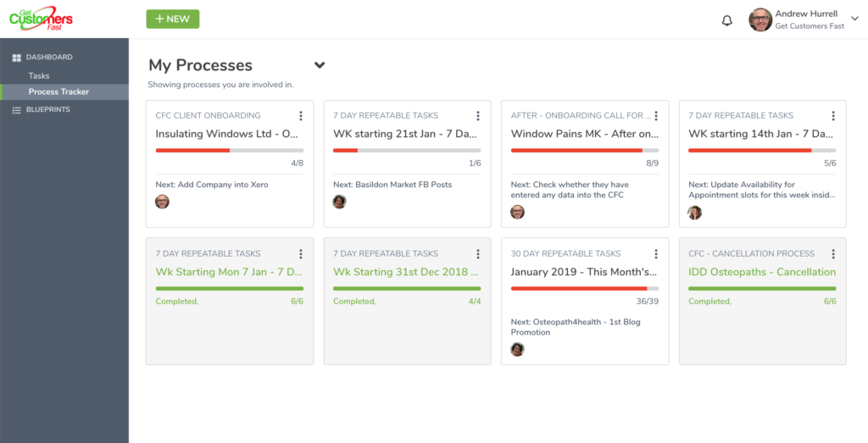Screen dimensions: 868x443
Task: Click 'AFTER - ONBOARDING CALL FOR' card label
Action: [581, 115]
